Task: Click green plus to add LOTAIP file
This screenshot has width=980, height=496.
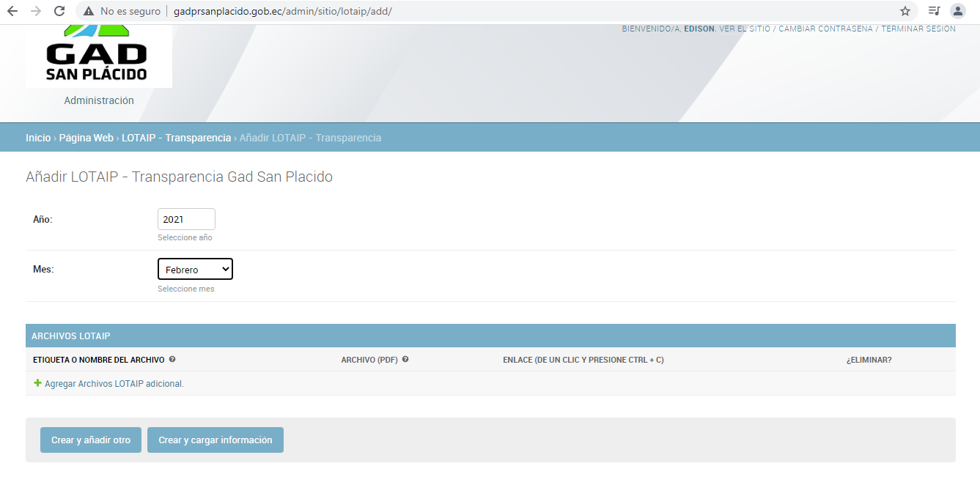Action: [38, 383]
